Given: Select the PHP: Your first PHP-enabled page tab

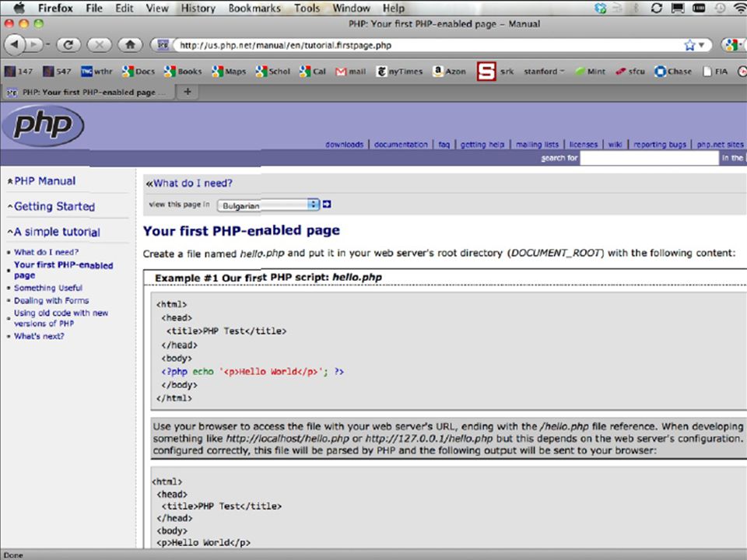Looking at the screenshot, I should (89, 92).
